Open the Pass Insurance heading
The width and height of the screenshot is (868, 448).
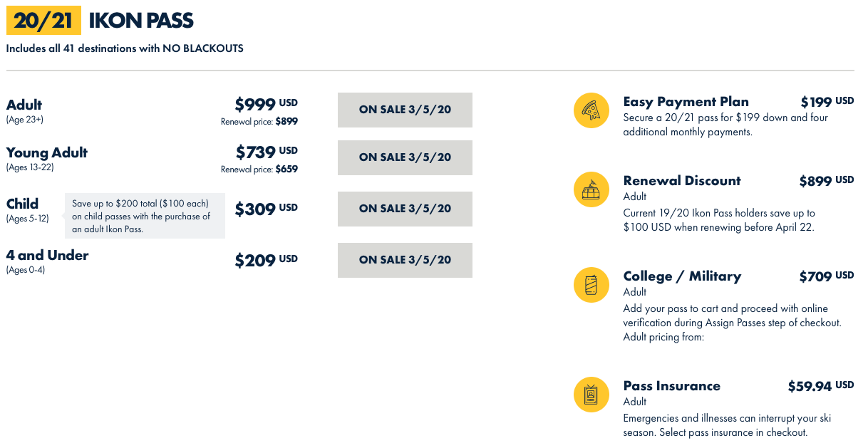tap(671, 385)
